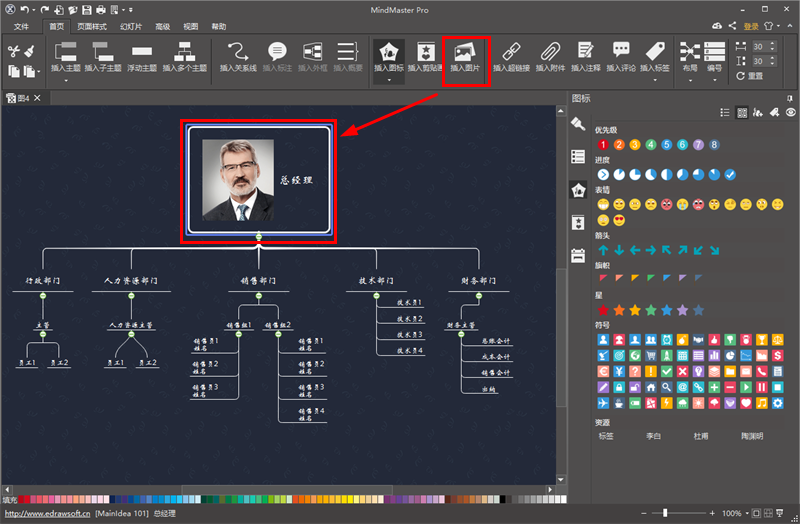Click the red priority 1 marker

603,145
